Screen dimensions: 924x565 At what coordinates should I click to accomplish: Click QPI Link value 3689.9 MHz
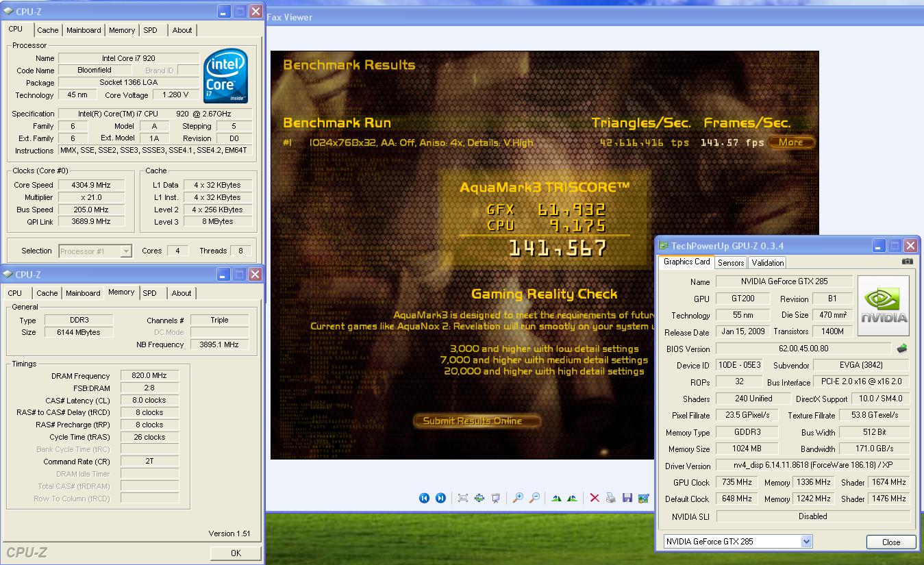[x=91, y=222]
